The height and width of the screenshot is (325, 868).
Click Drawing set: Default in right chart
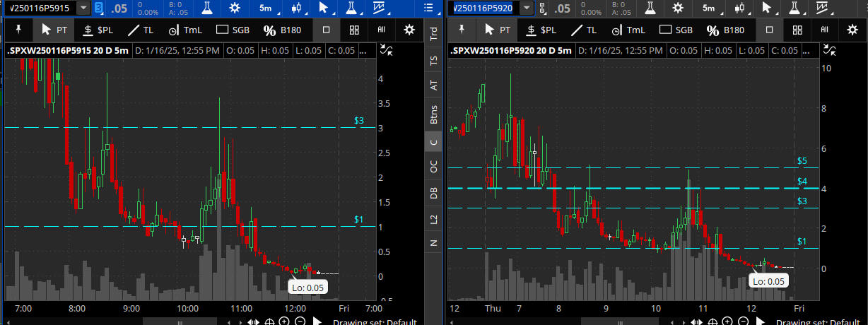pyautogui.click(x=820, y=322)
